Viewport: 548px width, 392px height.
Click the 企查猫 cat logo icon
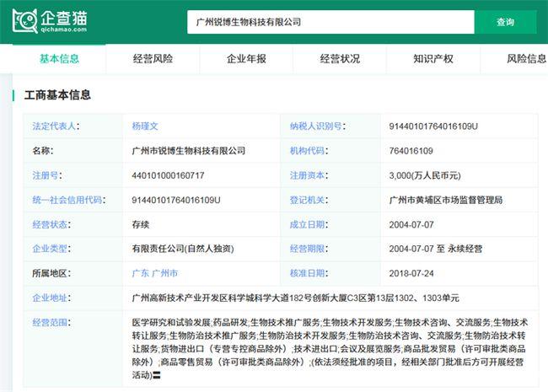coord(24,21)
